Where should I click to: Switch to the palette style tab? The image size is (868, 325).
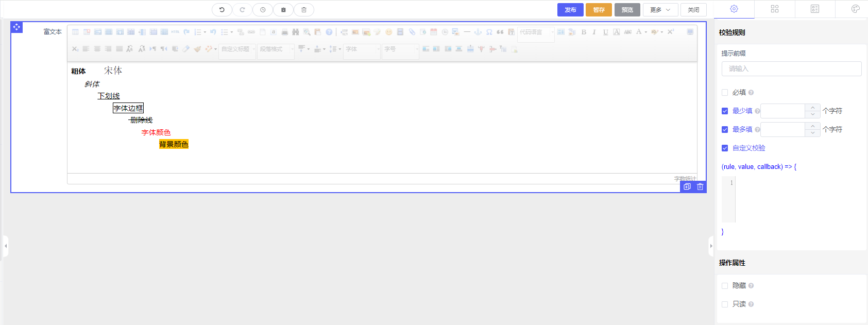coord(855,9)
